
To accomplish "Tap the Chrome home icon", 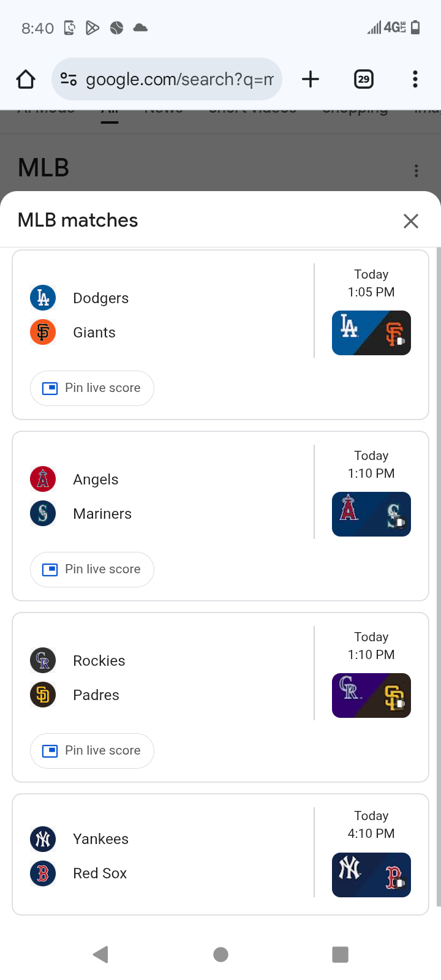I will (26, 79).
